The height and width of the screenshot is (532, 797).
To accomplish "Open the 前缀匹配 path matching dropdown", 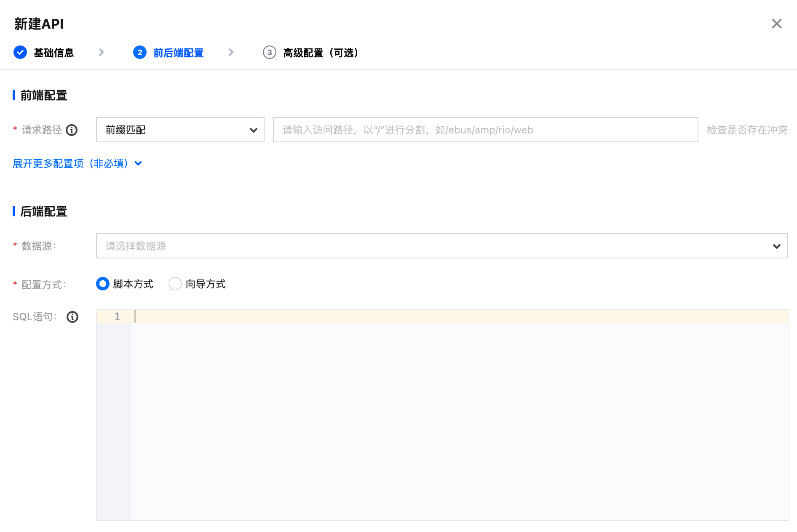I will click(x=180, y=130).
